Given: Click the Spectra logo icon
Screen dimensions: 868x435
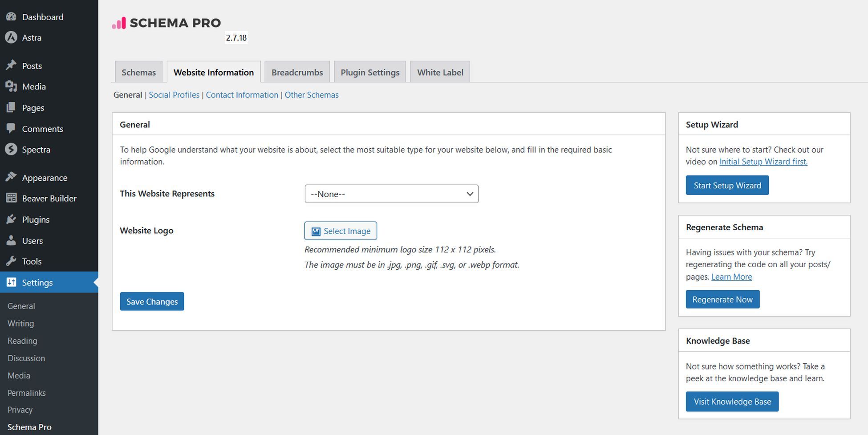Looking at the screenshot, I should coord(11,149).
